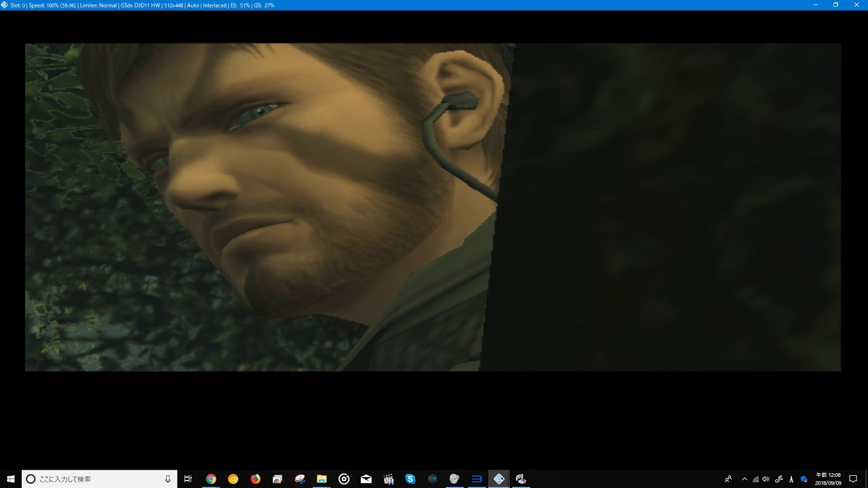Viewport: 868px width, 488px height.
Task: Expand hidden system tray icons chevron
Action: (745, 479)
